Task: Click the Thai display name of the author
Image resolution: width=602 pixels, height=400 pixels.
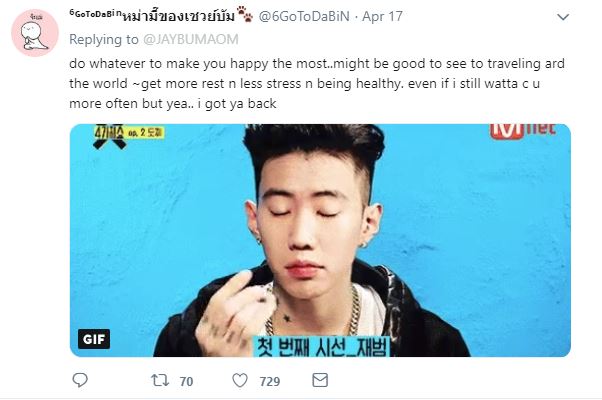Action: click(178, 17)
